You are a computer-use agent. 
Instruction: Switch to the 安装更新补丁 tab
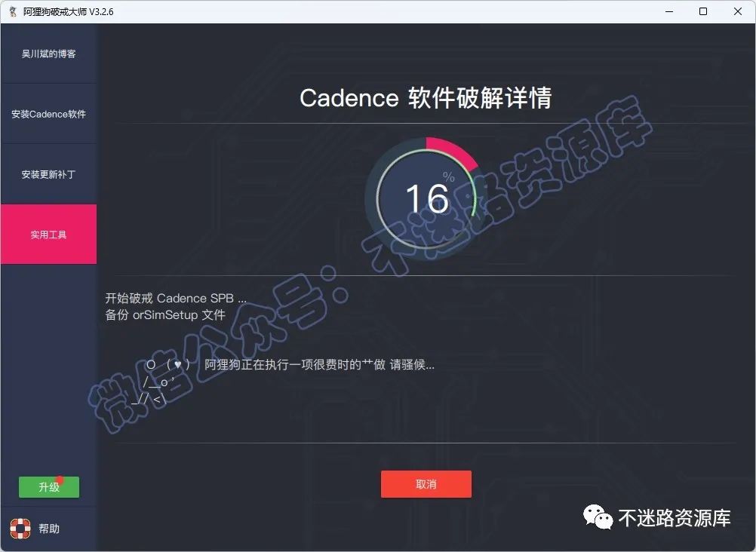tap(49, 174)
